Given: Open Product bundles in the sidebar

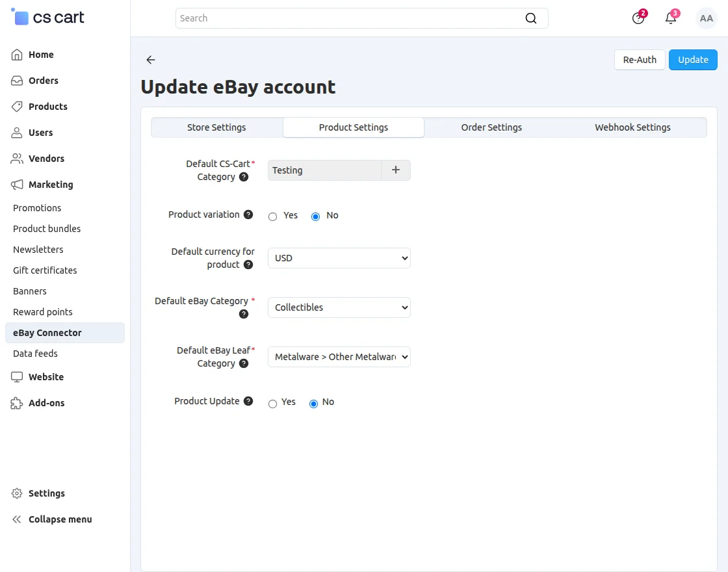Looking at the screenshot, I should tap(47, 228).
